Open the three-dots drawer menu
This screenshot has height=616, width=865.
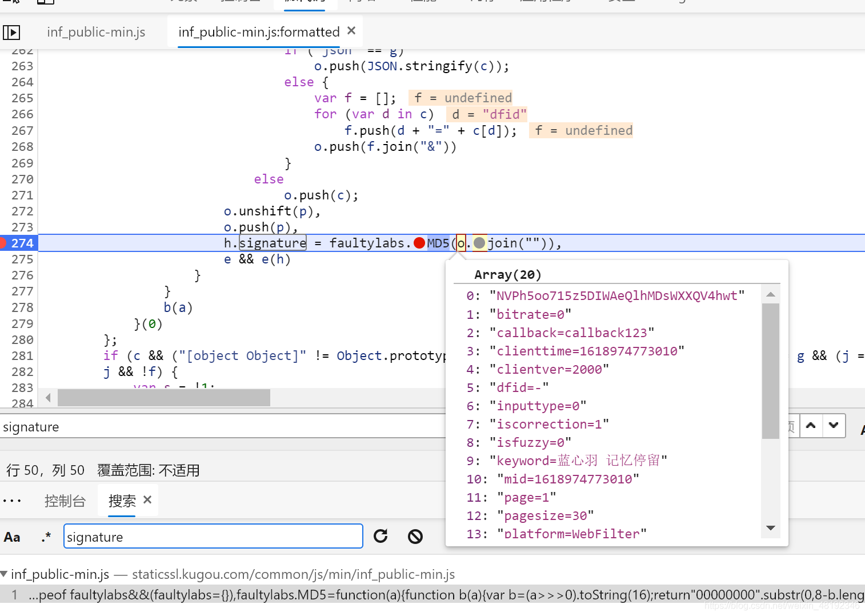click(x=12, y=501)
